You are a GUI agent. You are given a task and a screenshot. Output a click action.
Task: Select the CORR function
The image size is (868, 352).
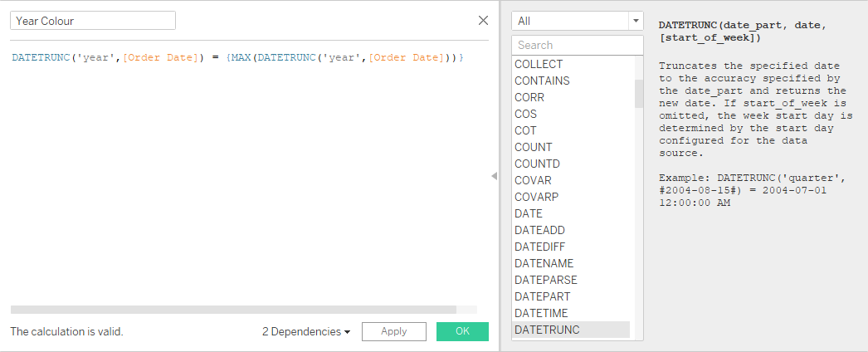[x=529, y=97]
